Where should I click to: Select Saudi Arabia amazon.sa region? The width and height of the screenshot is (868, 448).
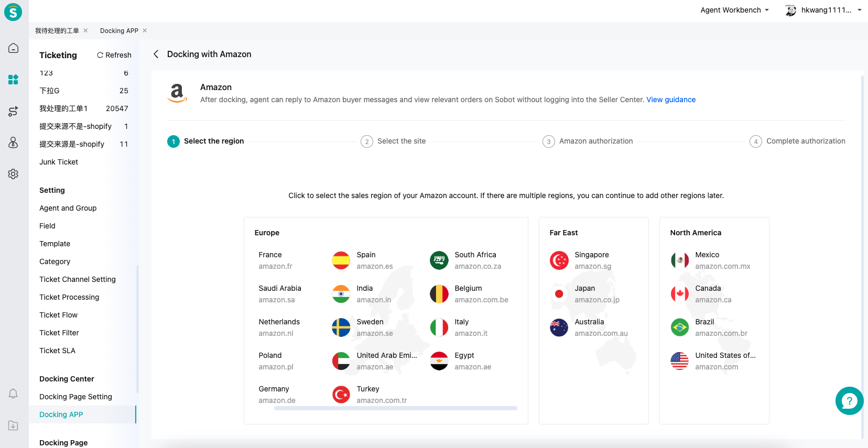point(280,294)
